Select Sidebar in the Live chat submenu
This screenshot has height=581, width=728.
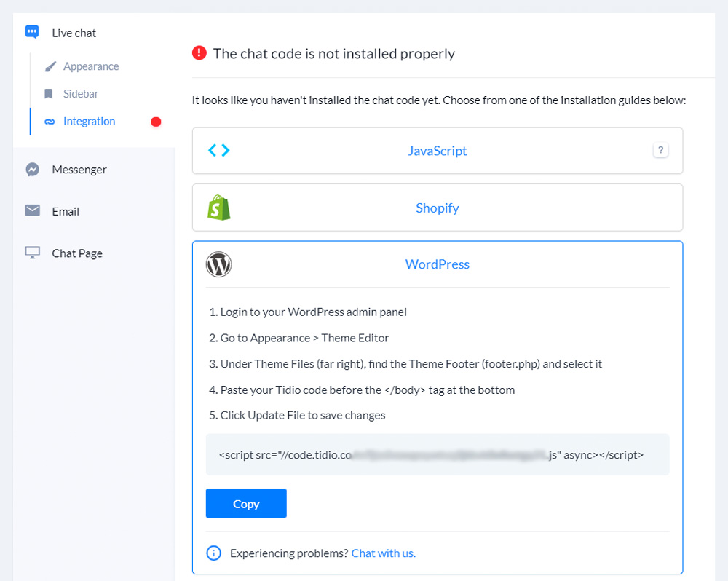click(x=81, y=94)
